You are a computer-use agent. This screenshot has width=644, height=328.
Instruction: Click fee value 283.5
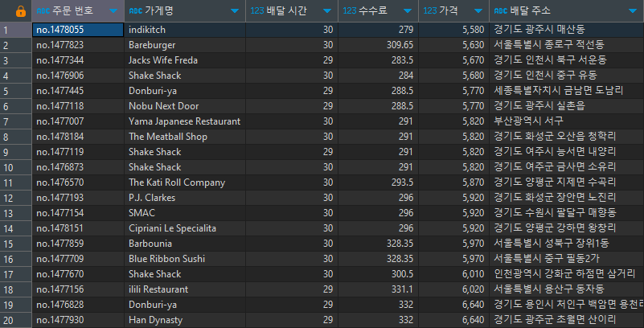(403, 60)
